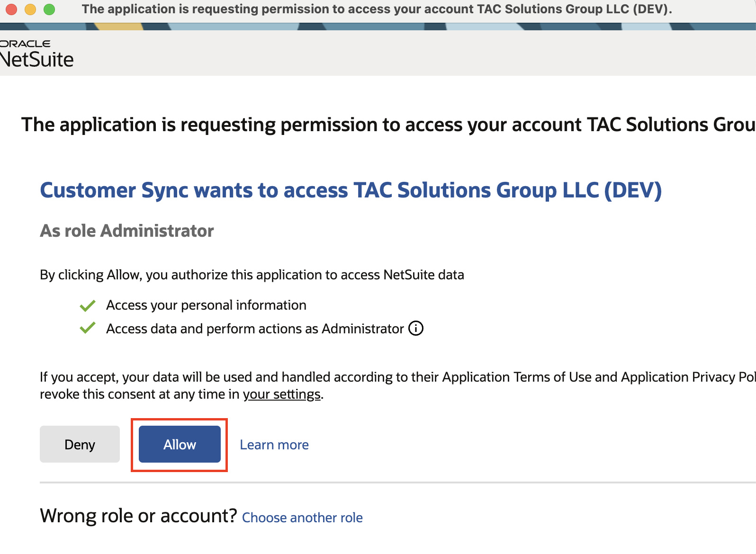Minimize the window using the yellow button
This screenshot has width=756, height=554.
[x=30, y=9]
